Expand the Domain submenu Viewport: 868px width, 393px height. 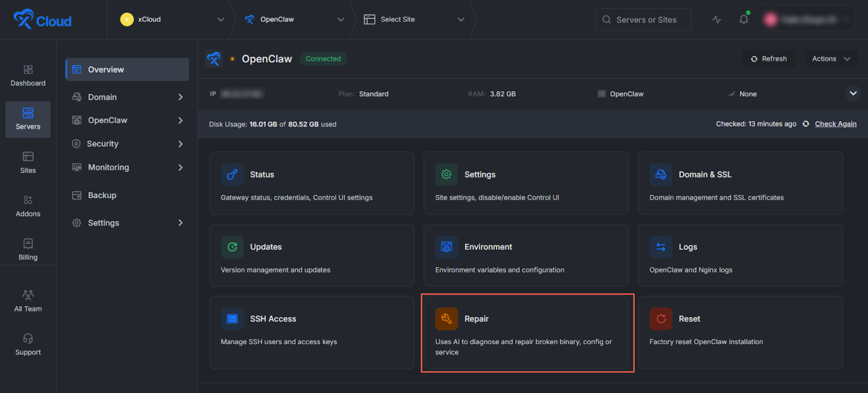tap(180, 97)
